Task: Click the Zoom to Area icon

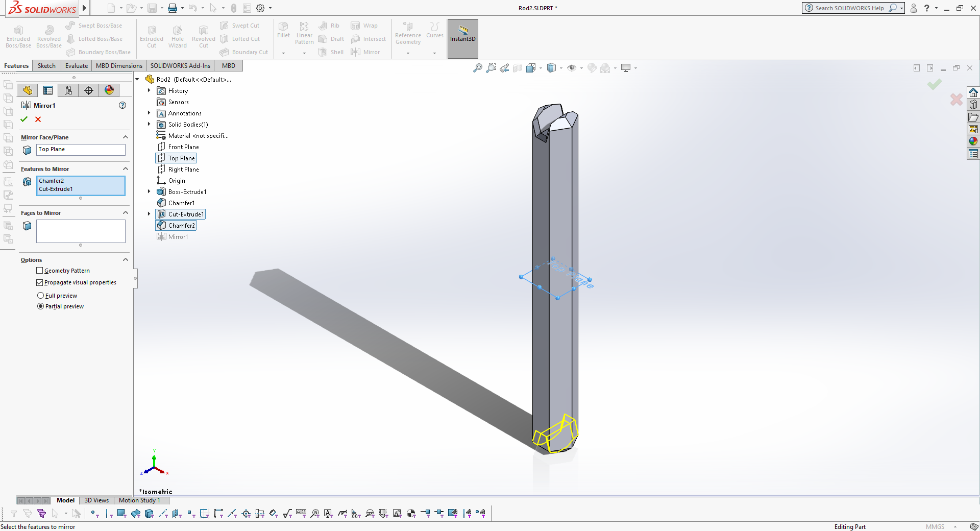Action: [x=491, y=68]
